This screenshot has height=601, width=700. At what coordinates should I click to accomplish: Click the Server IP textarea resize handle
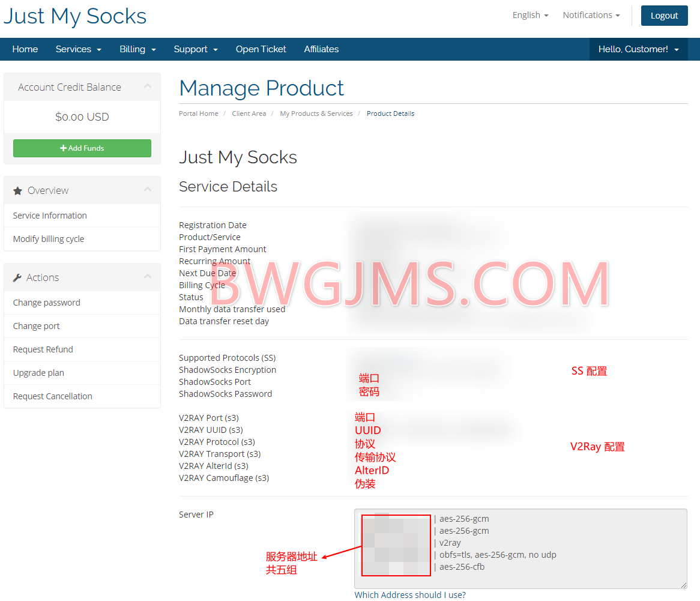pos(683,585)
